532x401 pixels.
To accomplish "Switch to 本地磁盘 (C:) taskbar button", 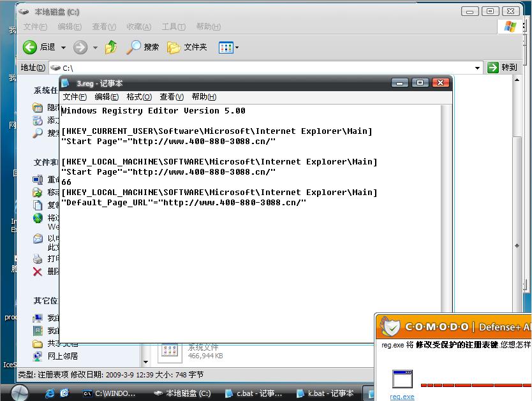I will [x=182, y=393].
